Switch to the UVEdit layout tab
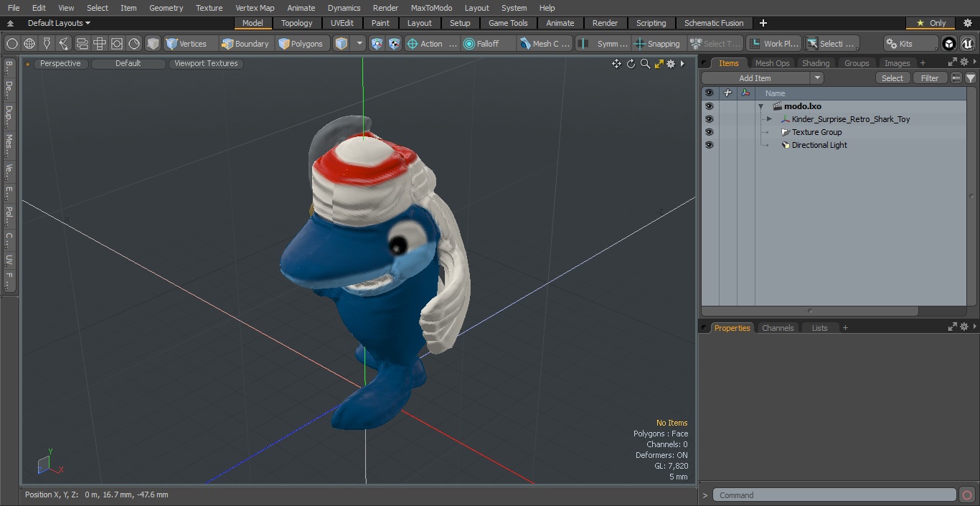The height and width of the screenshot is (506, 980). (x=342, y=23)
